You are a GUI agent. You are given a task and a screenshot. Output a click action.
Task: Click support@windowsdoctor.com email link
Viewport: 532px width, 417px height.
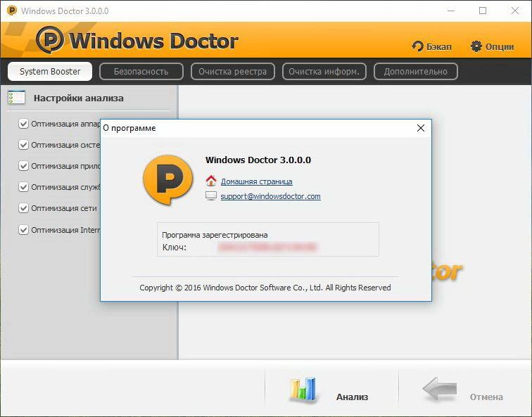270,196
